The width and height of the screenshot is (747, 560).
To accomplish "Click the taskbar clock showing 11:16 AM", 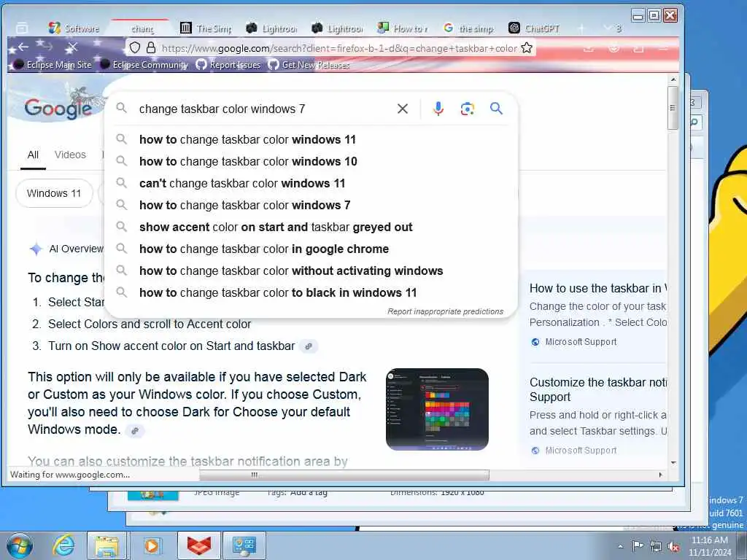I will point(709,546).
